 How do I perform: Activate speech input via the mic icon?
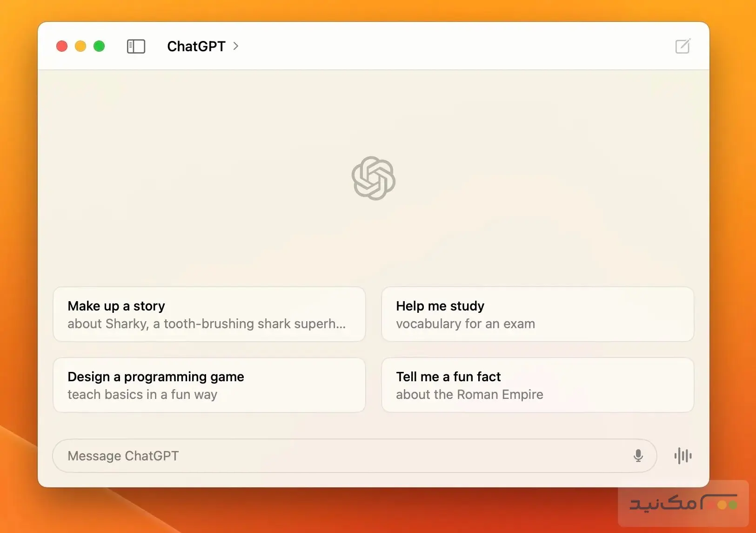[638, 456]
